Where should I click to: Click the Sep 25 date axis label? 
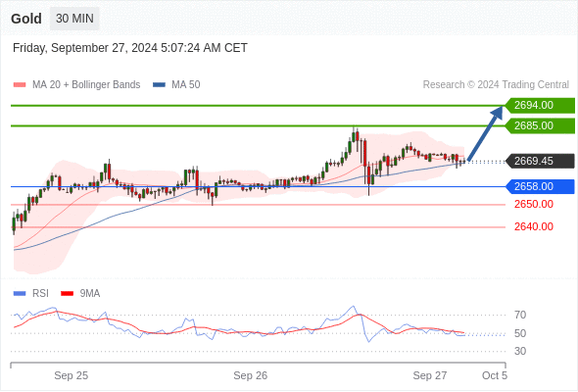click(72, 375)
